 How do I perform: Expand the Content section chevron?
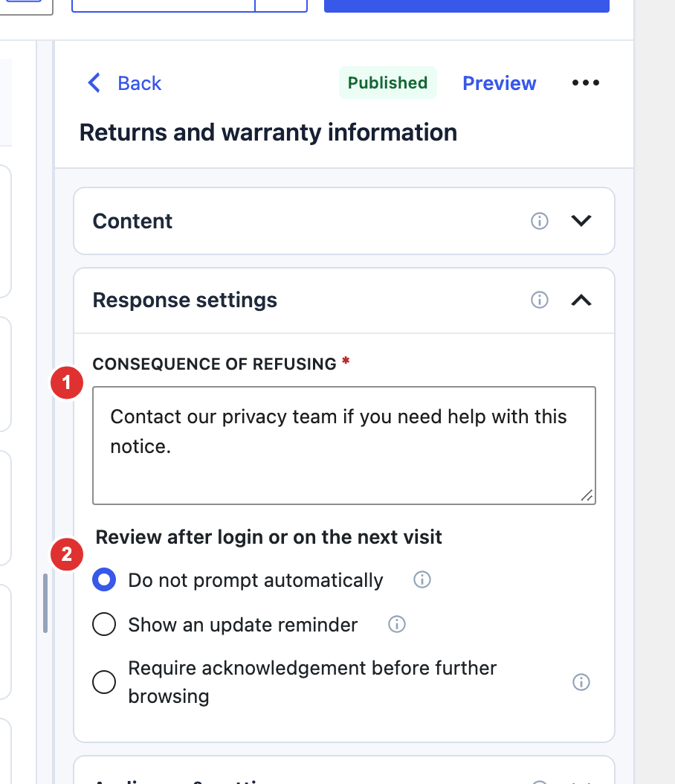[x=581, y=220]
